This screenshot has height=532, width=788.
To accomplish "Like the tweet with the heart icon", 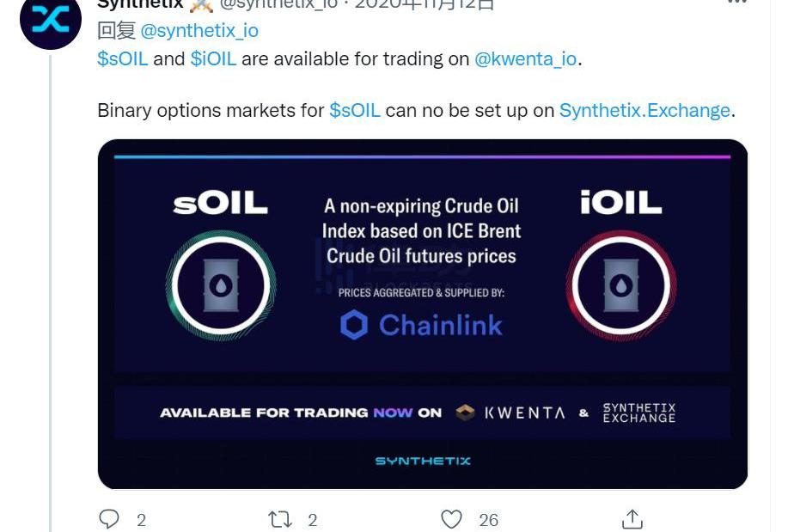I will pyautogui.click(x=451, y=519).
